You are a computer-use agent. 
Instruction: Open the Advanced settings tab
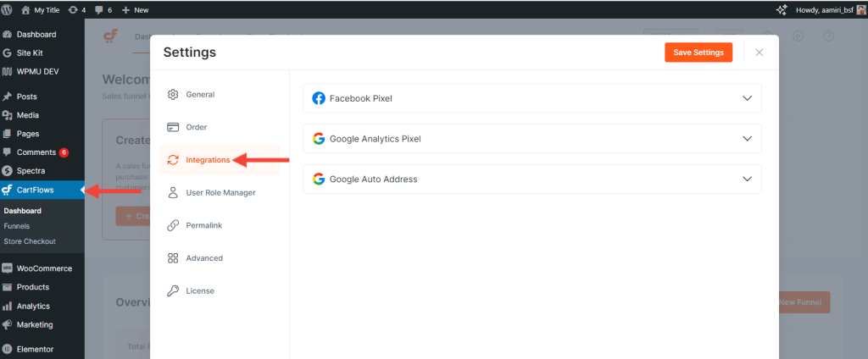click(203, 258)
